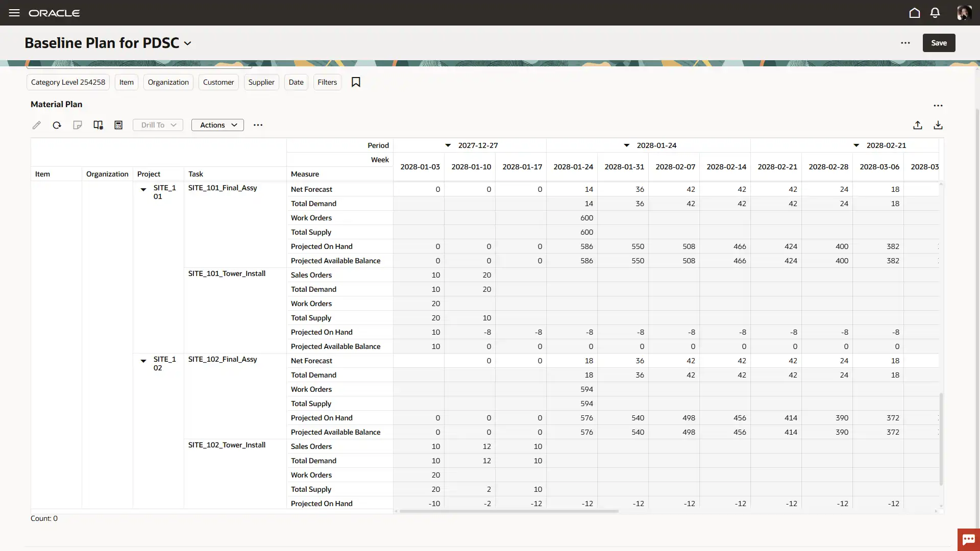Open the Actions dropdown
Viewport: 980px width, 551px height.
click(217, 125)
